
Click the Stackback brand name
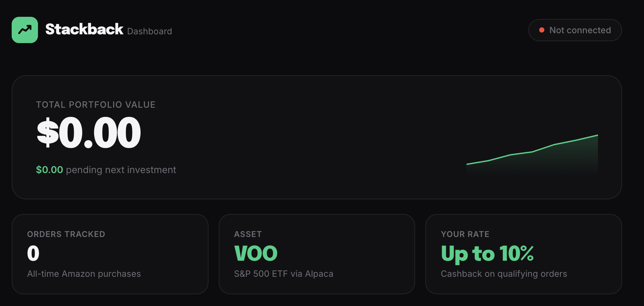[84, 29]
